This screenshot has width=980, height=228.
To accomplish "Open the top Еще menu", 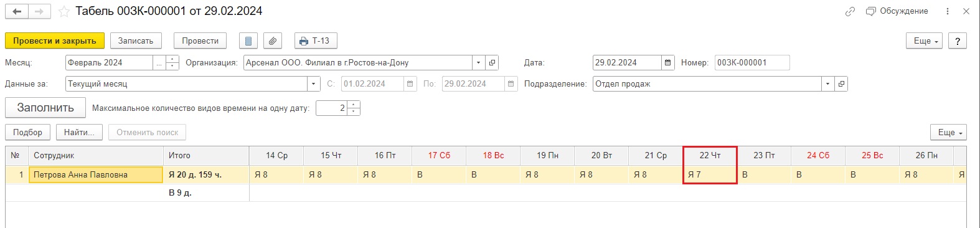I will tap(924, 41).
